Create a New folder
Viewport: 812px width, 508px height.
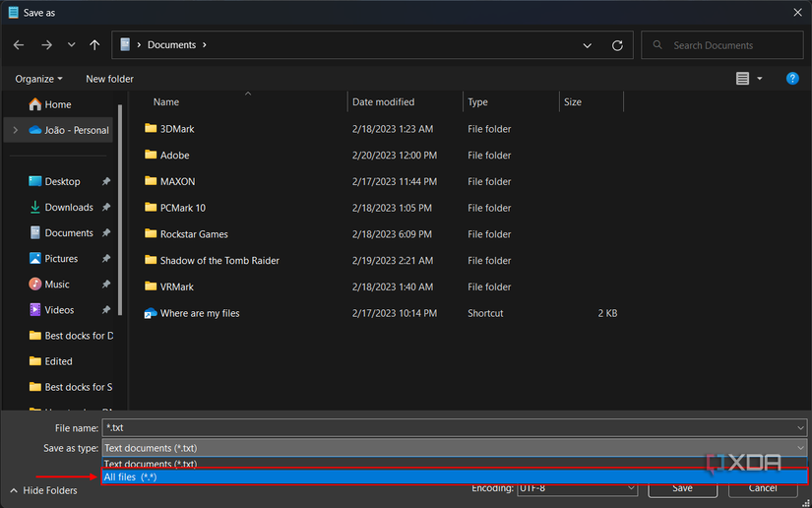pos(110,79)
